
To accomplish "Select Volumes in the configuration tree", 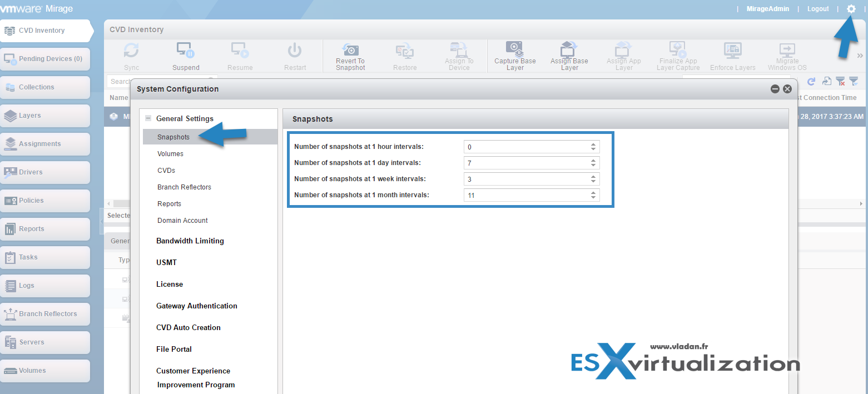I will pyautogui.click(x=170, y=154).
